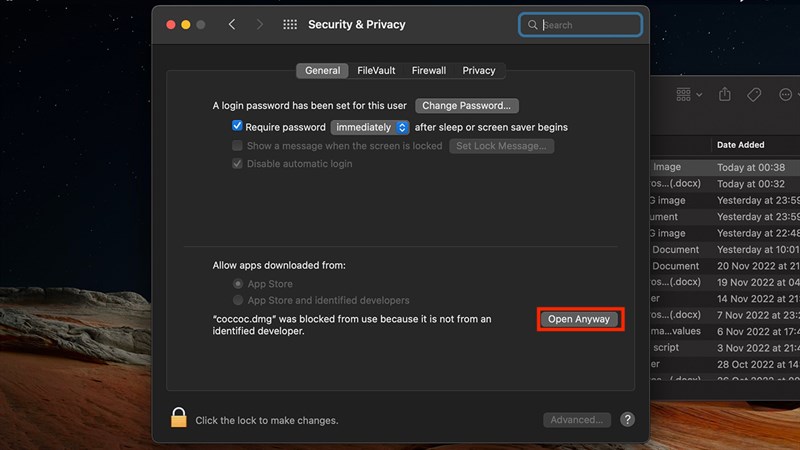The height and width of the screenshot is (450, 800).
Task: Click the Finder share icon
Action: pos(725,94)
